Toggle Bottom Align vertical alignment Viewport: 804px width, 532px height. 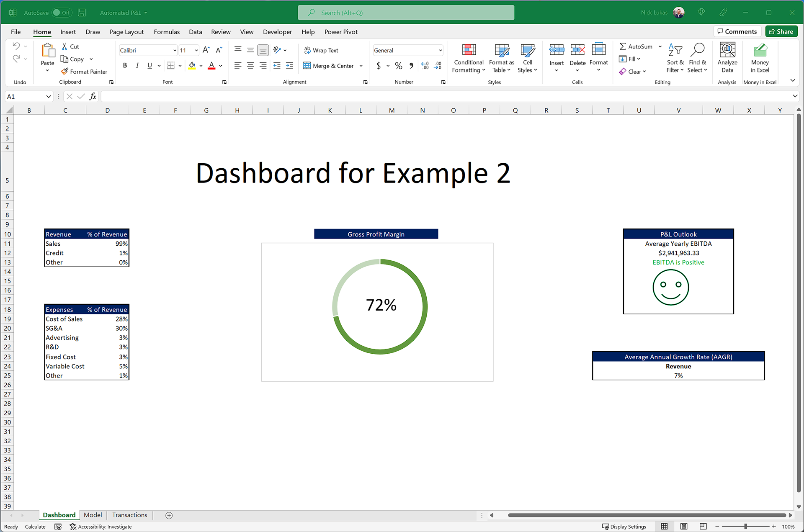[x=263, y=50]
